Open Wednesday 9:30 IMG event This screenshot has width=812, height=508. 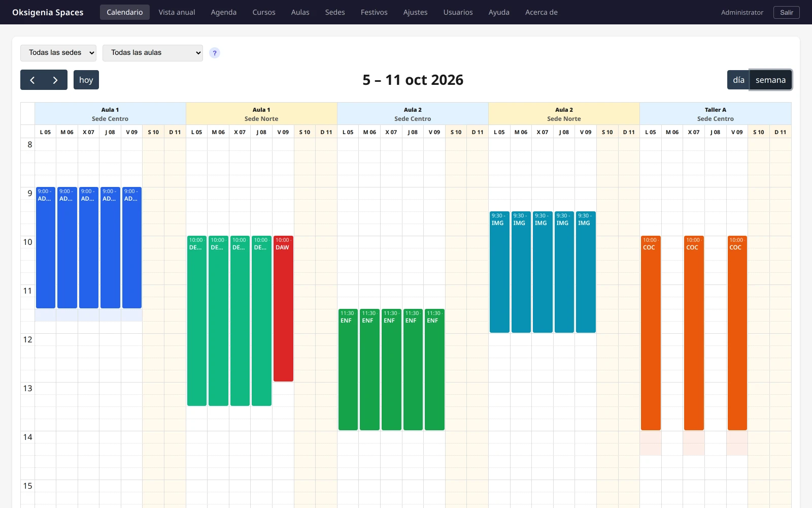543,272
